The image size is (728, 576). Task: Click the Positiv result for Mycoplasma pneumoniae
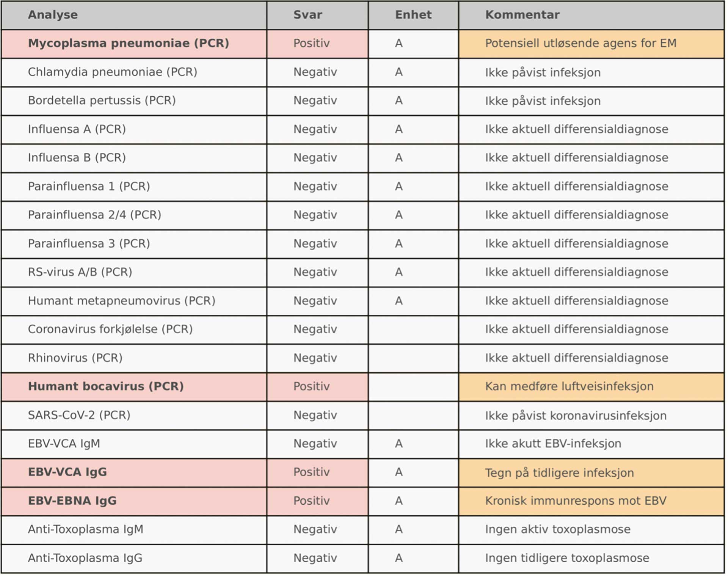tap(311, 43)
